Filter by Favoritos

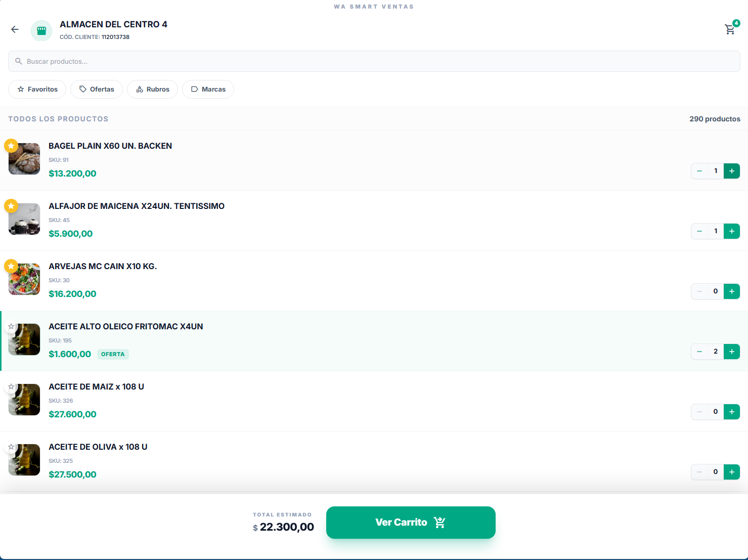pyautogui.click(x=37, y=89)
